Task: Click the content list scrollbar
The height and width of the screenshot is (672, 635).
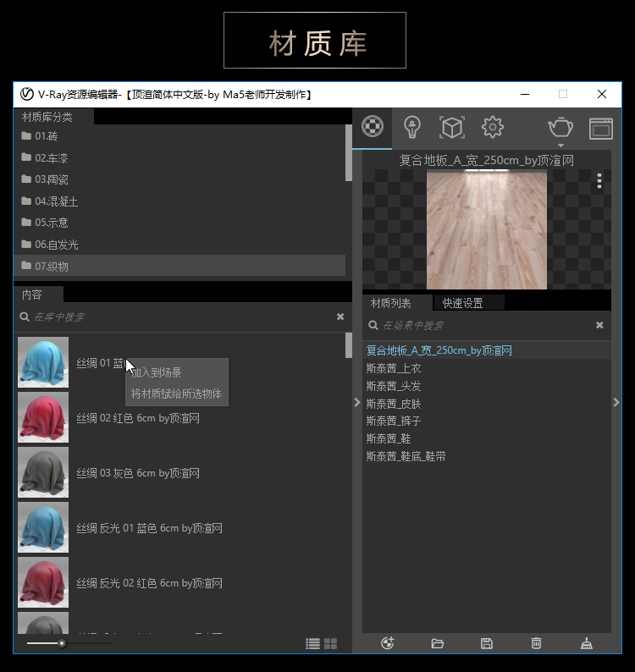Action: [349, 345]
